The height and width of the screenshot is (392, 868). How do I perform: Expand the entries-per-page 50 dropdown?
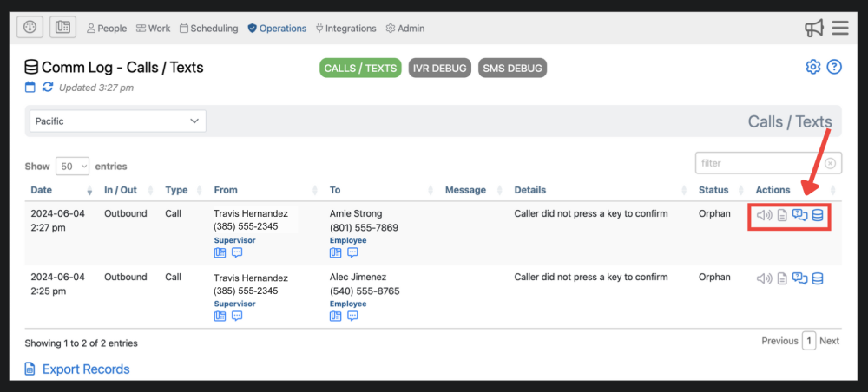72,166
